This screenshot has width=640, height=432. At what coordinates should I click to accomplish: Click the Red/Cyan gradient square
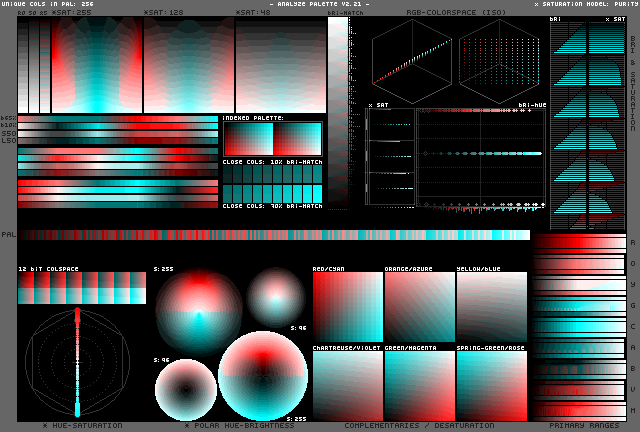pyautogui.click(x=347, y=307)
